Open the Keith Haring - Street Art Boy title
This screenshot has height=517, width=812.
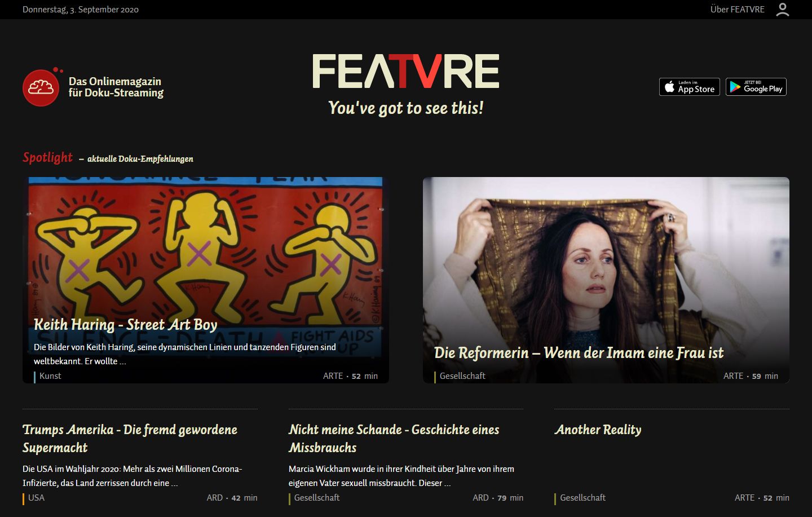[x=125, y=325]
